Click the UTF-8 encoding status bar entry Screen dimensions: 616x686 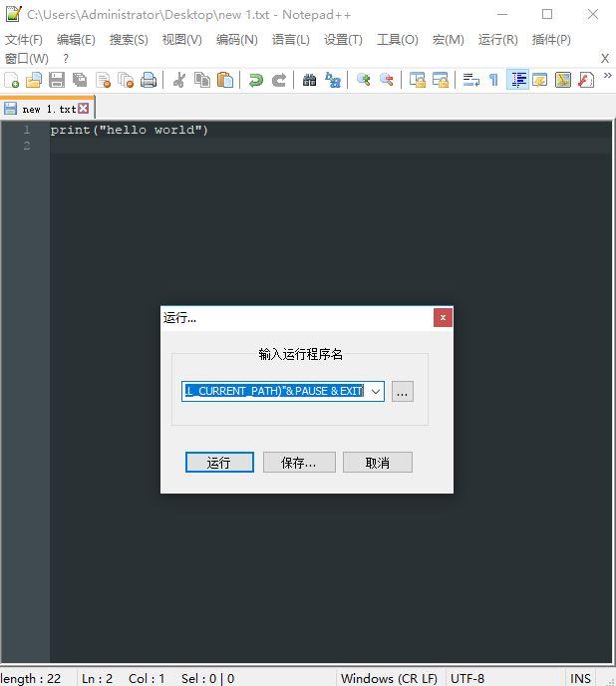tap(467, 679)
